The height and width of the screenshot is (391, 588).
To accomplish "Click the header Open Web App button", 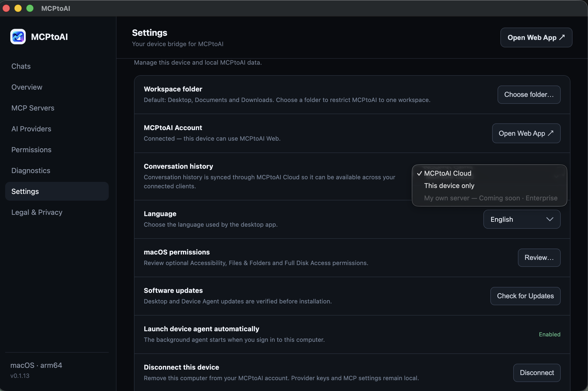I will click(536, 38).
